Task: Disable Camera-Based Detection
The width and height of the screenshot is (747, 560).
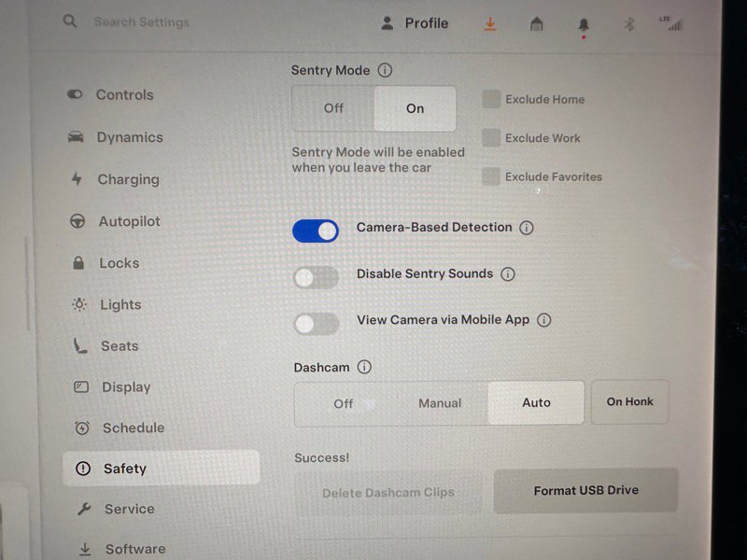Action: (315, 230)
